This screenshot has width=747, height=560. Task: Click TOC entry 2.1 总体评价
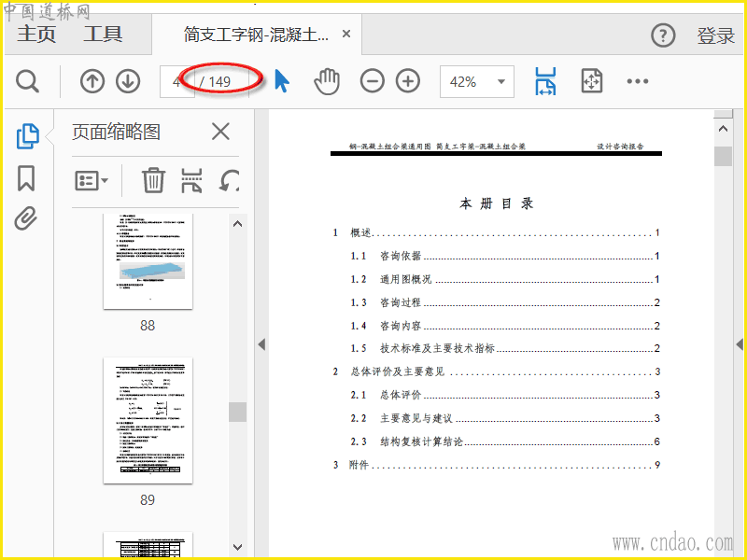coord(505,395)
